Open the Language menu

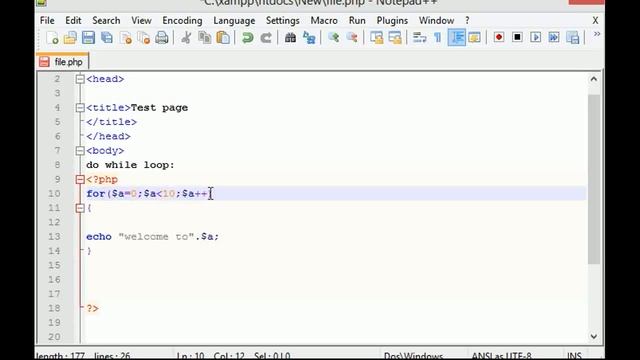tap(234, 20)
